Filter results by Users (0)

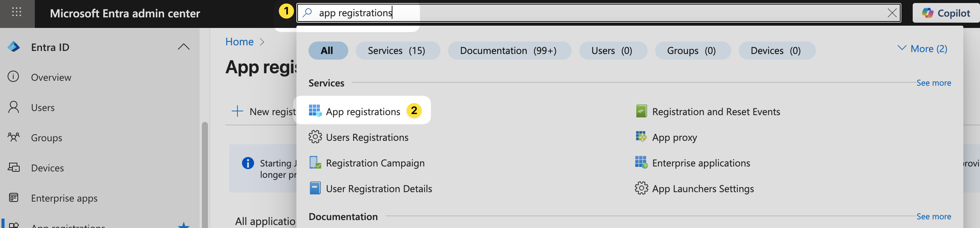pyautogui.click(x=612, y=51)
